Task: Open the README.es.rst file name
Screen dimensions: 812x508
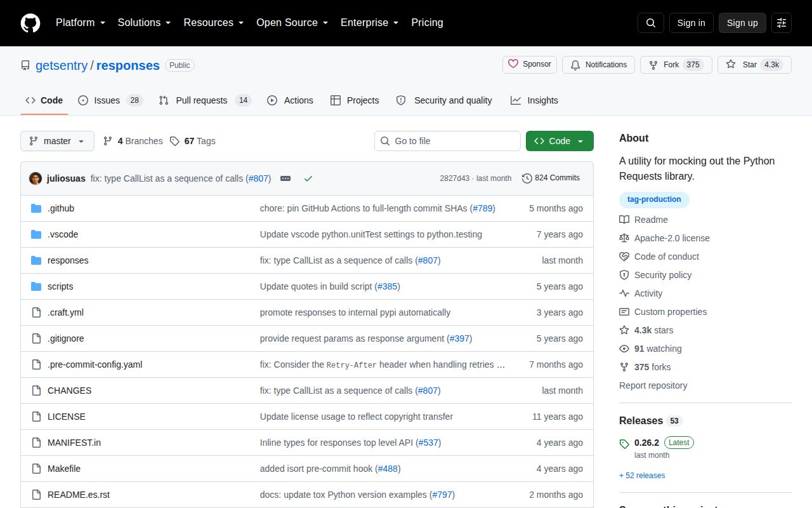Action: pyautogui.click(x=79, y=495)
